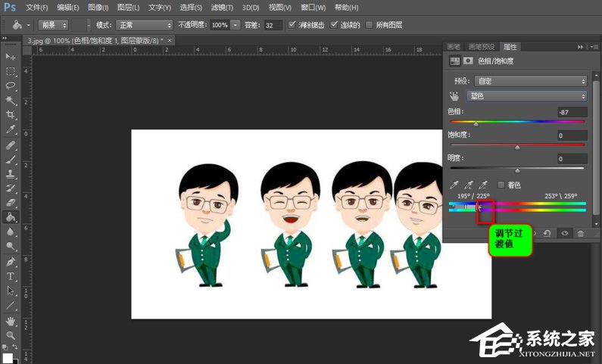The height and width of the screenshot is (364, 602).
Task: Open the 视图(V) menu
Action: 280,8
